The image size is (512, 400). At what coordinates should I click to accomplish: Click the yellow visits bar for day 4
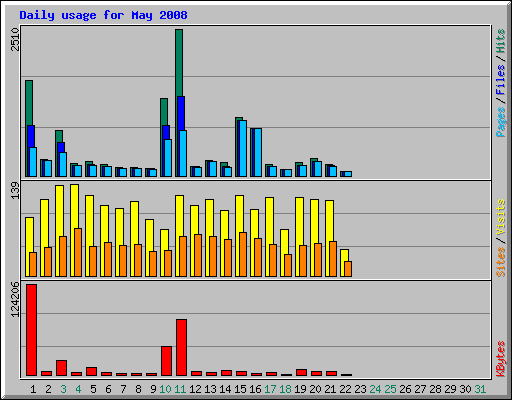[x=75, y=207]
